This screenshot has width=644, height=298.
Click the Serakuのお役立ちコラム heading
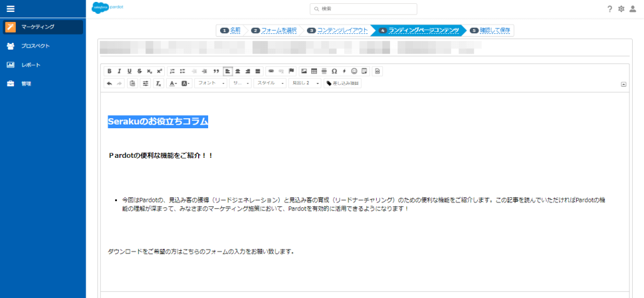(158, 121)
